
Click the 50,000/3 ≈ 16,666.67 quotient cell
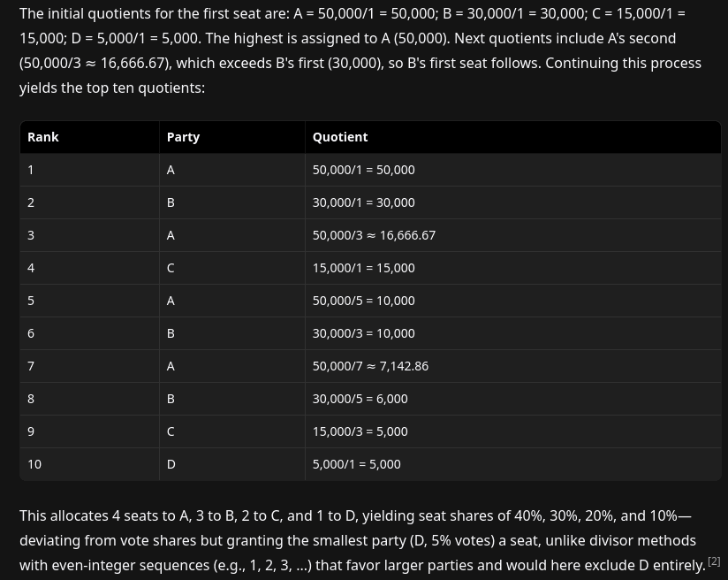click(374, 235)
